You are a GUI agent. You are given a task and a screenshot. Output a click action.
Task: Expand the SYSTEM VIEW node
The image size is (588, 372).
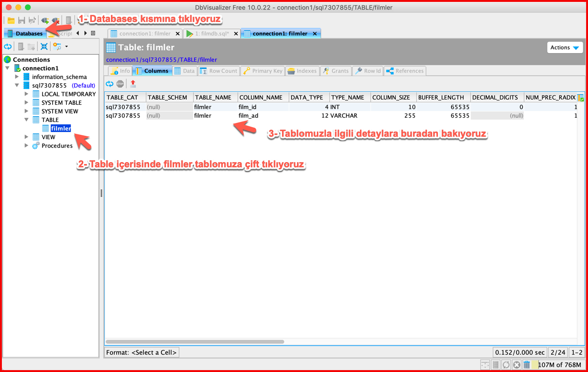27,111
